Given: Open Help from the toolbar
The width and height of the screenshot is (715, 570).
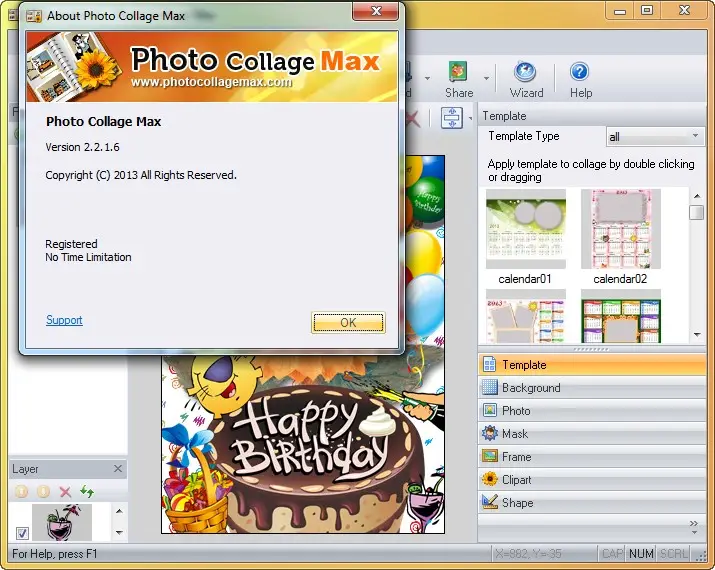Looking at the screenshot, I should [580, 80].
